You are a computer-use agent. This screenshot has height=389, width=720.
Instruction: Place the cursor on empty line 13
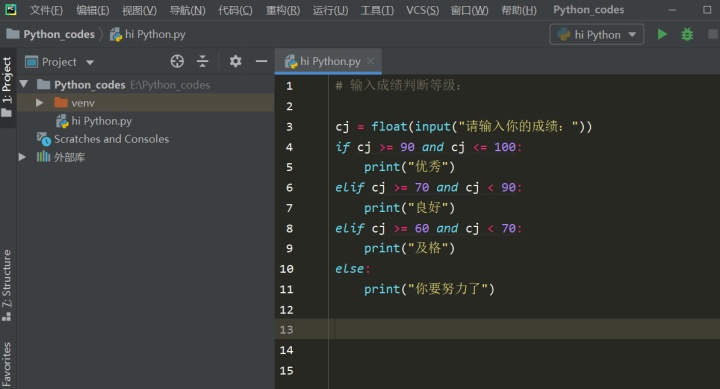coord(523,329)
